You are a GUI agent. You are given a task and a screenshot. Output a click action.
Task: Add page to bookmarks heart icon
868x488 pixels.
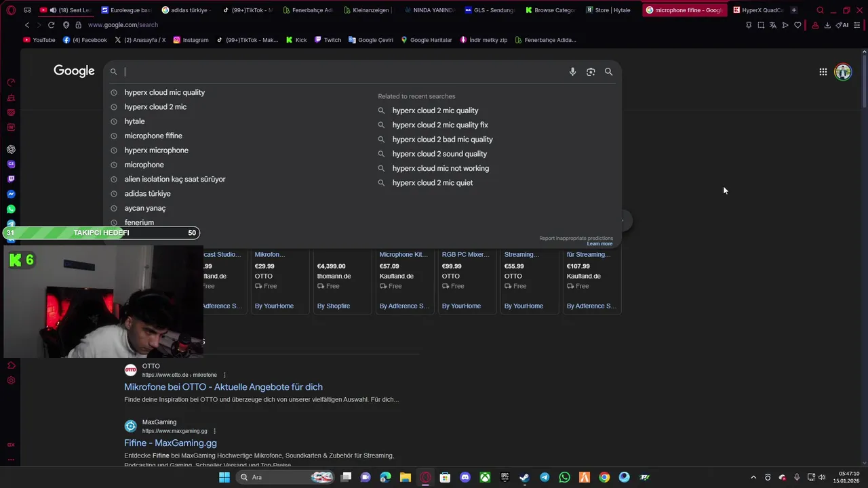coord(797,25)
